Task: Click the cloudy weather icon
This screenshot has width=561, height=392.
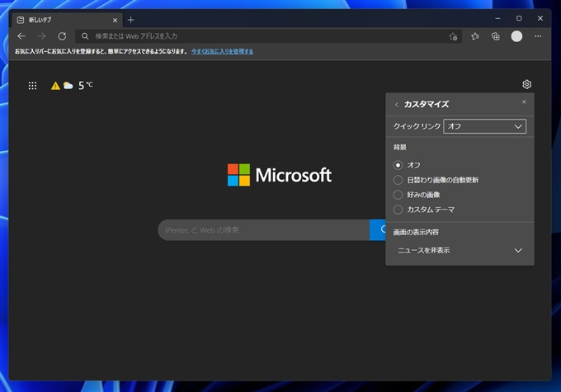Action: (x=68, y=86)
